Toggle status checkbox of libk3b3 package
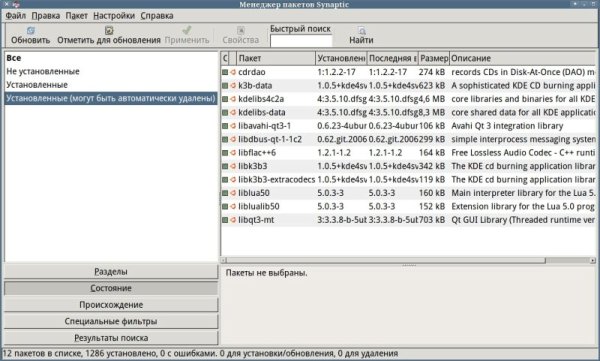 point(225,166)
